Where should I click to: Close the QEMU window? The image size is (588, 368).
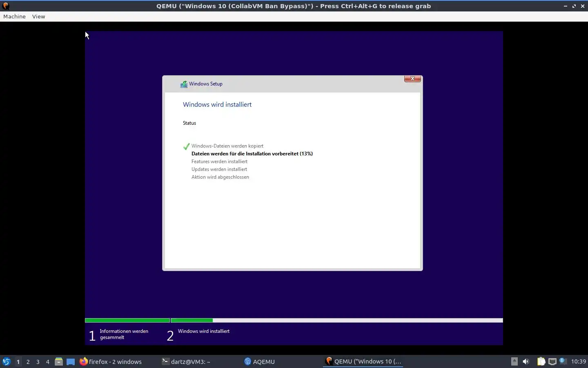[x=583, y=6]
